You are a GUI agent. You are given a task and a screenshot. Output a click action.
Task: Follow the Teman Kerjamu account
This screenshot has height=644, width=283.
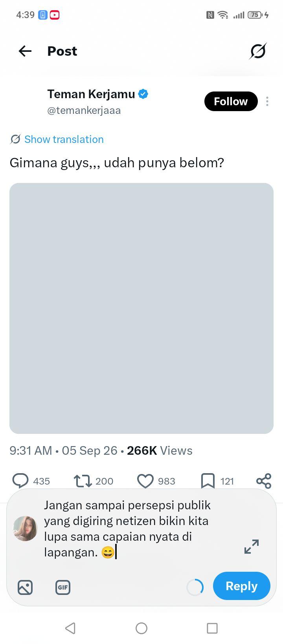(x=231, y=101)
